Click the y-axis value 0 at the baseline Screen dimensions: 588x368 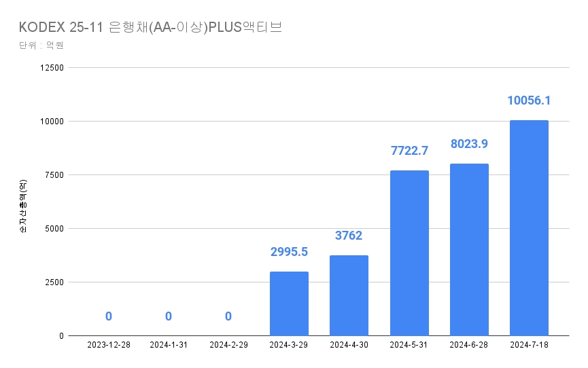click(61, 336)
